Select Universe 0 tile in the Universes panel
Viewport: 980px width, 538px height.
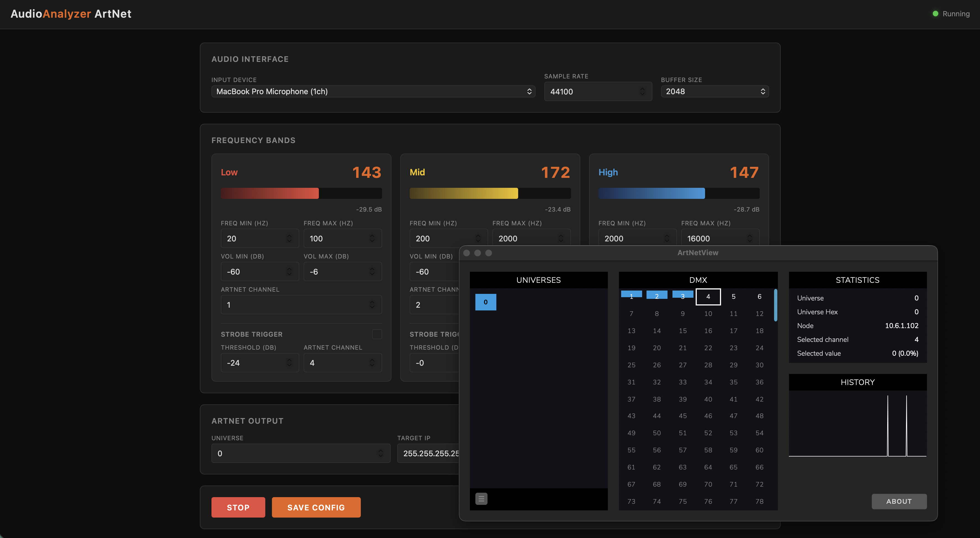[486, 302]
